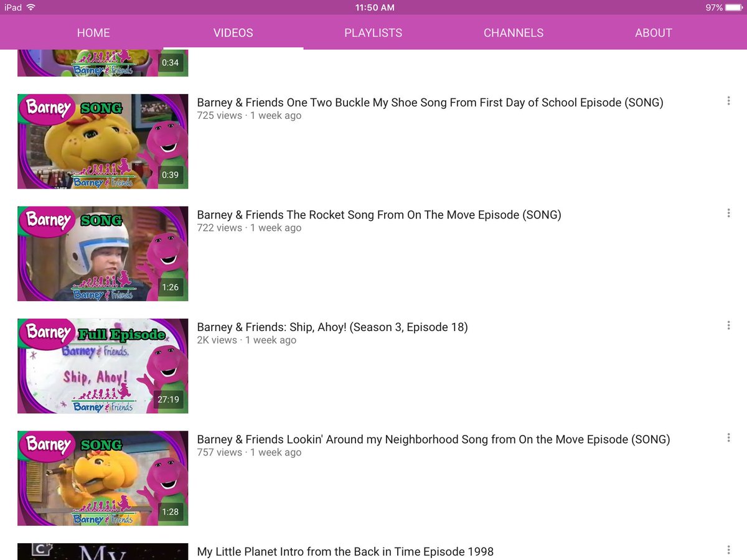The height and width of the screenshot is (560, 747).
Task: Switch to the PLAYLISTS tab
Action: pos(374,33)
